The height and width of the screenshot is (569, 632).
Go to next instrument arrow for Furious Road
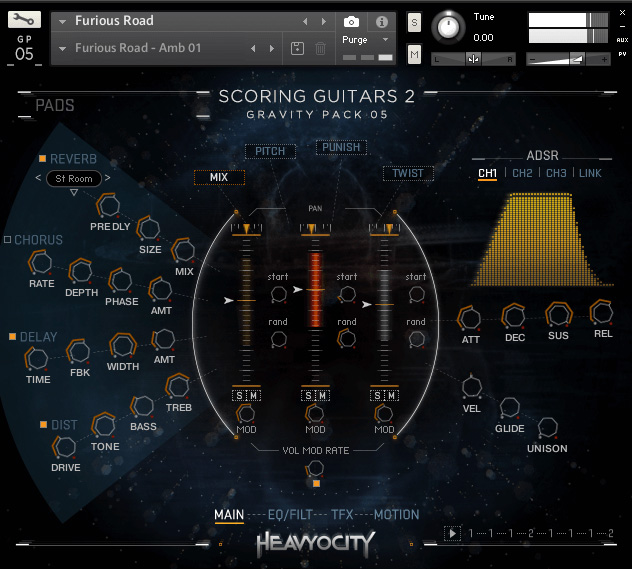pos(324,21)
